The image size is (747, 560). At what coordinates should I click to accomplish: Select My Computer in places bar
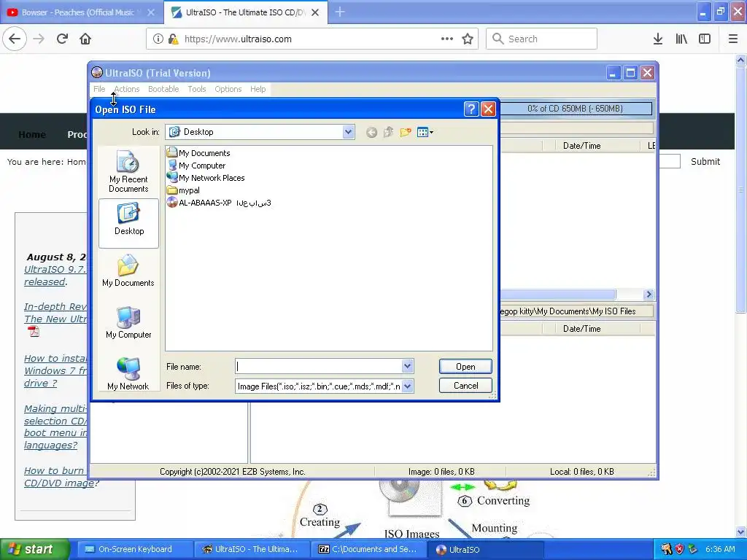(128, 322)
